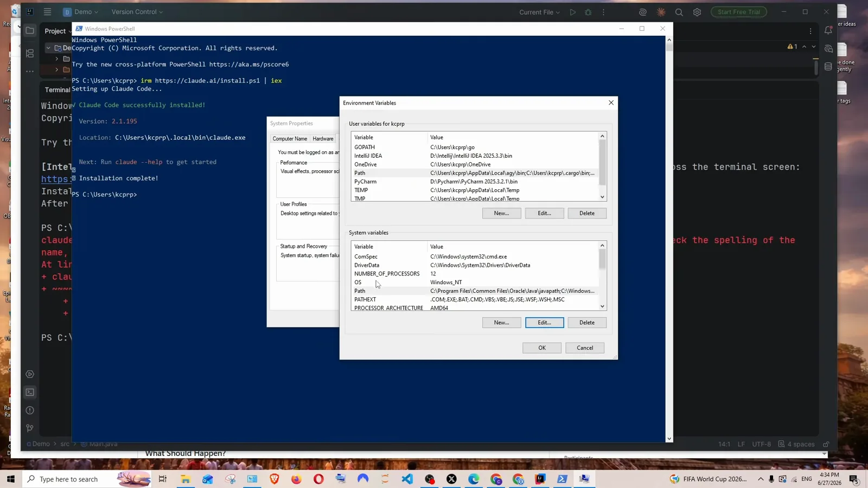Open the Project tool window folder icon
The width and height of the screenshot is (868, 488).
[x=30, y=31]
